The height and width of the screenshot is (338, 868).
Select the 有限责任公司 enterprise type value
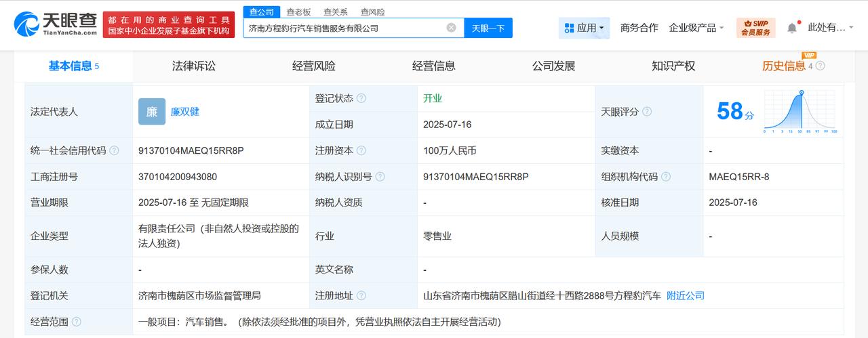(218, 236)
